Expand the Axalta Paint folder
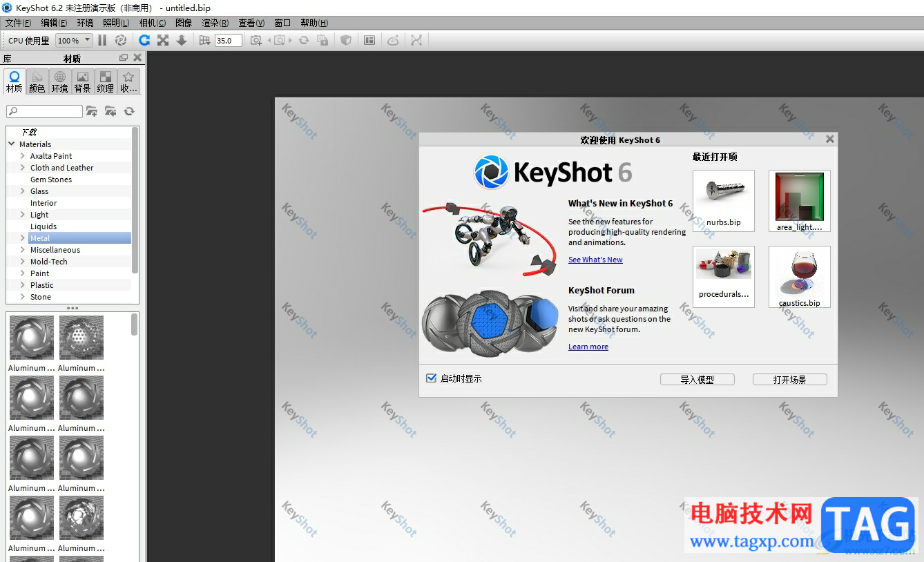 (23, 156)
